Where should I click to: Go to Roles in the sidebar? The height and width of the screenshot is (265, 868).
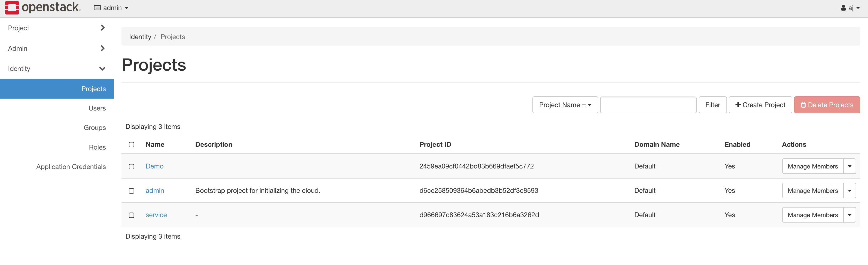click(x=97, y=147)
